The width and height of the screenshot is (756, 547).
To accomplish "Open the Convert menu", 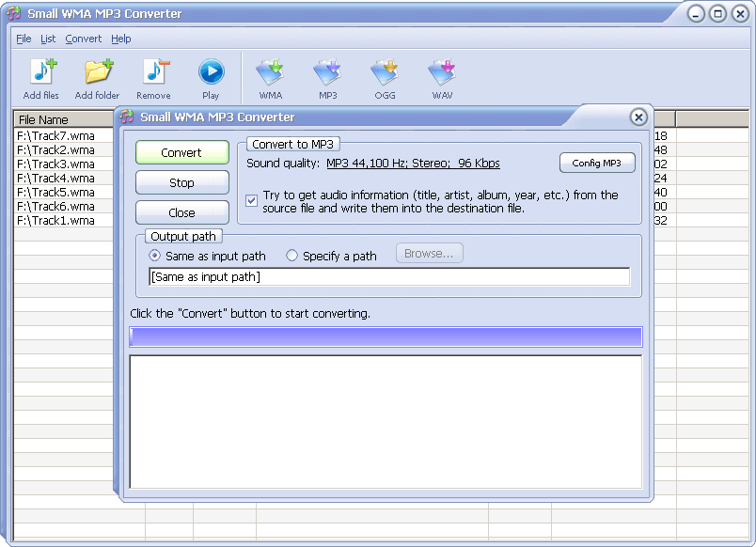I will point(84,39).
